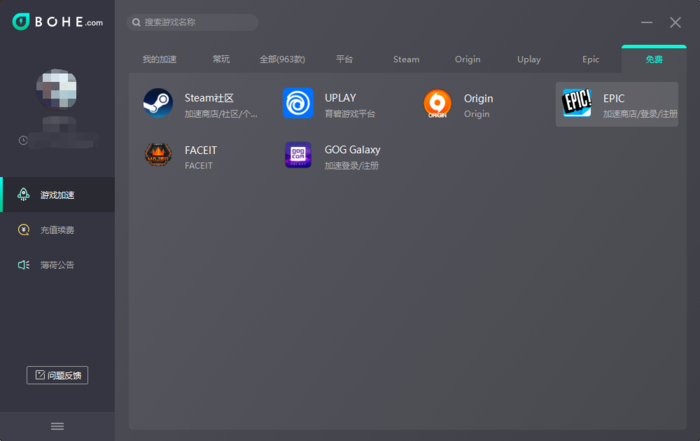Image resolution: width=700 pixels, height=441 pixels.
Task: Choose the orange Origin logo icon
Action: tap(438, 104)
